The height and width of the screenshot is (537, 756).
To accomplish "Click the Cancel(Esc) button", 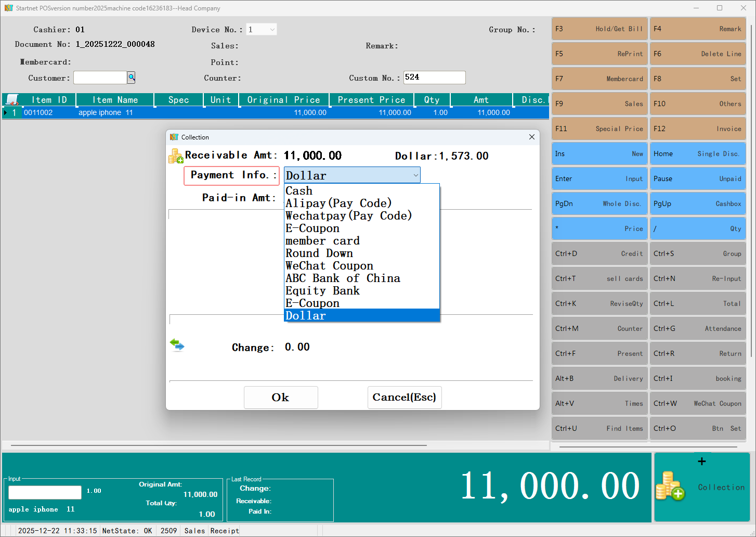I will tap(404, 398).
